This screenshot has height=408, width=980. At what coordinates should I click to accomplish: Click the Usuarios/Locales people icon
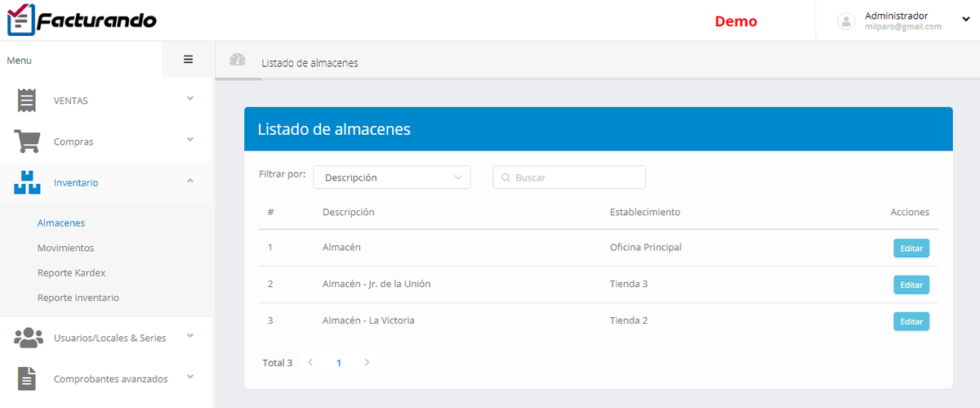pyautogui.click(x=29, y=337)
